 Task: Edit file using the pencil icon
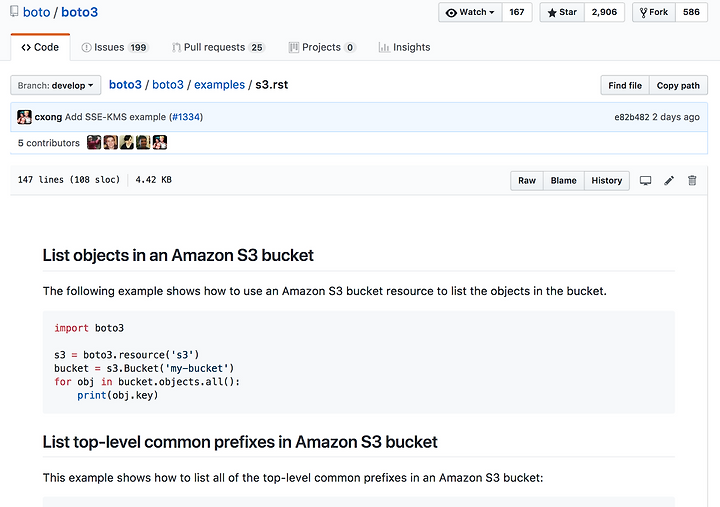[669, 180]
